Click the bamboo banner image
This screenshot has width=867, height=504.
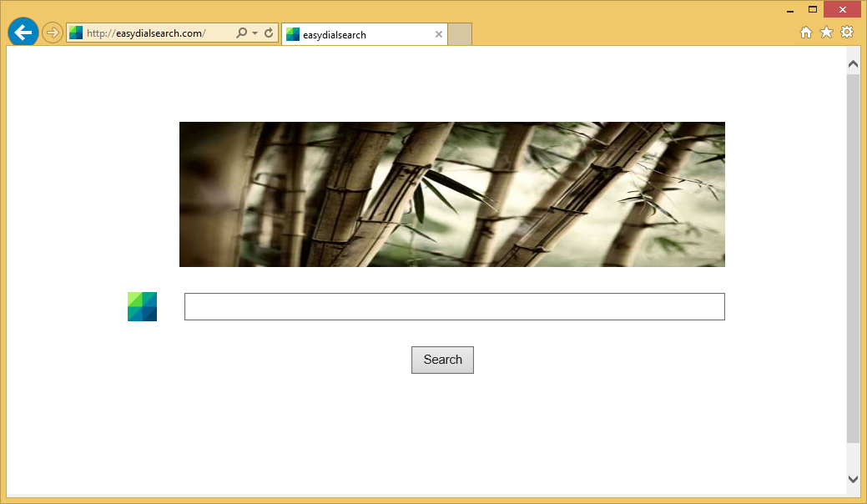pyautogui.click(x=451, y=194)
